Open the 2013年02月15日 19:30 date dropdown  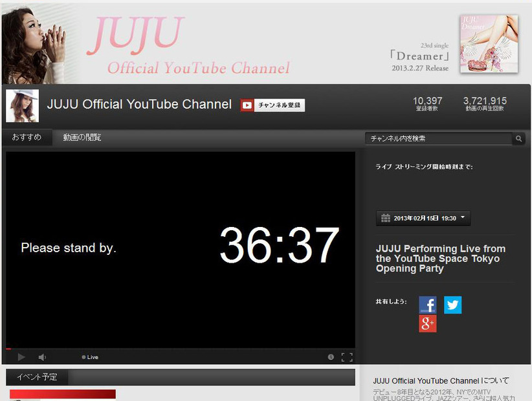423,218
